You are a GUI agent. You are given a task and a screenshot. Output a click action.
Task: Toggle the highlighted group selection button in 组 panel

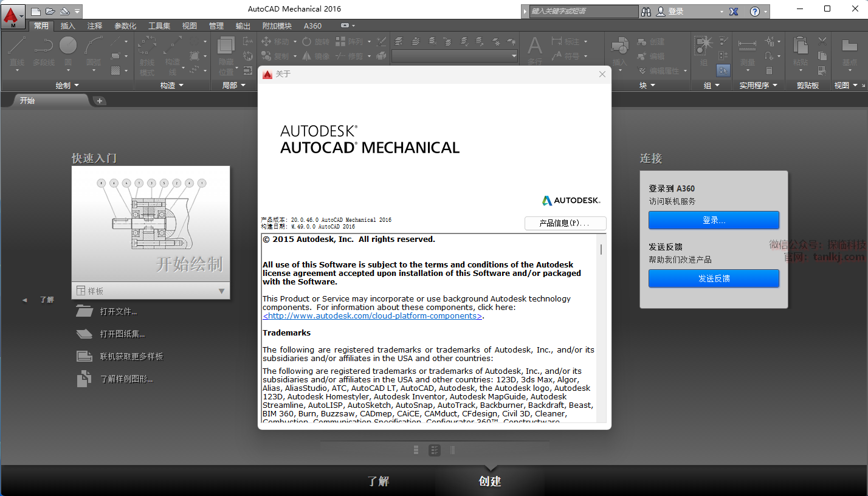[723, 71]
